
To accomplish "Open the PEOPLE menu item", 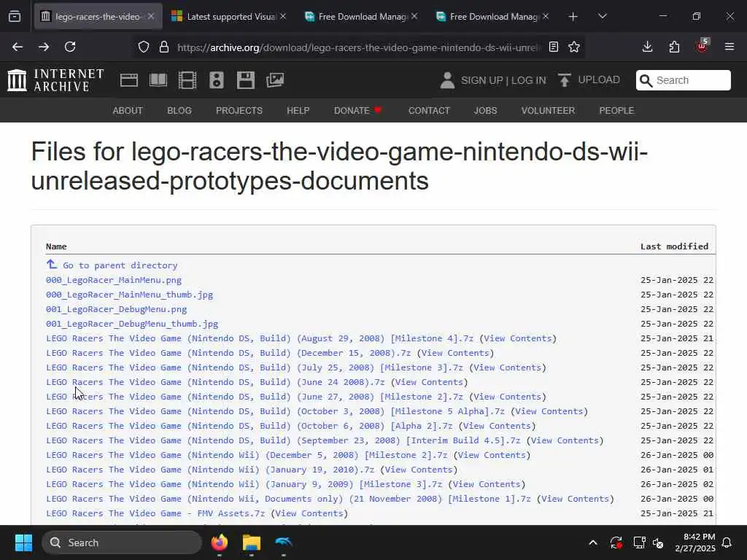I will coord(616,111).
